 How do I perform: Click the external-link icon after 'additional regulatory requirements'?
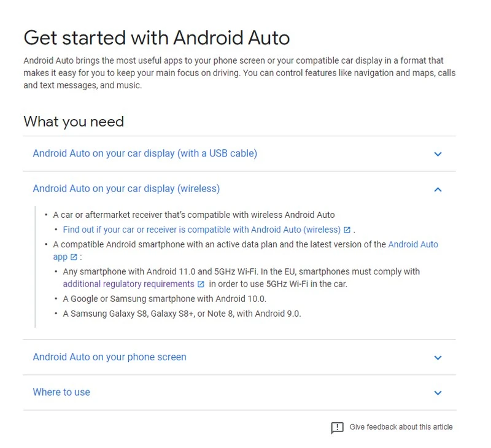coord(201,284)
